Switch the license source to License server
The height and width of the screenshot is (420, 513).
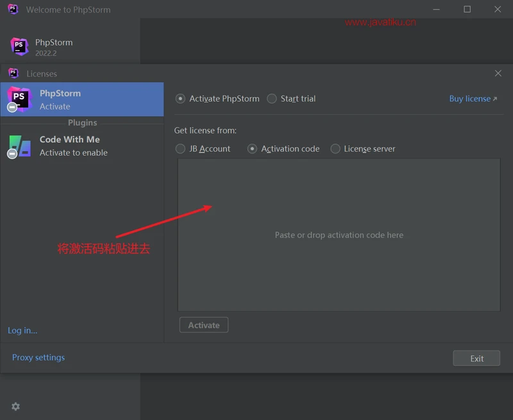point(335,149)
